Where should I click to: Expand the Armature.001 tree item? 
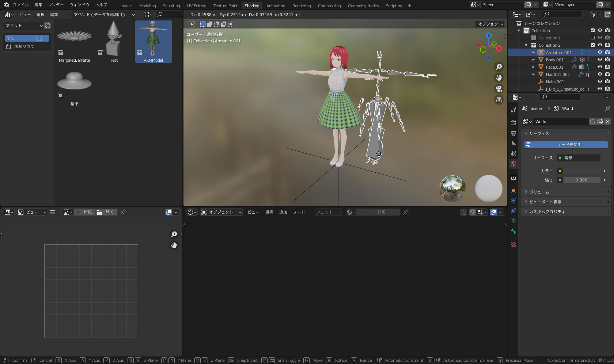point(534,53)
